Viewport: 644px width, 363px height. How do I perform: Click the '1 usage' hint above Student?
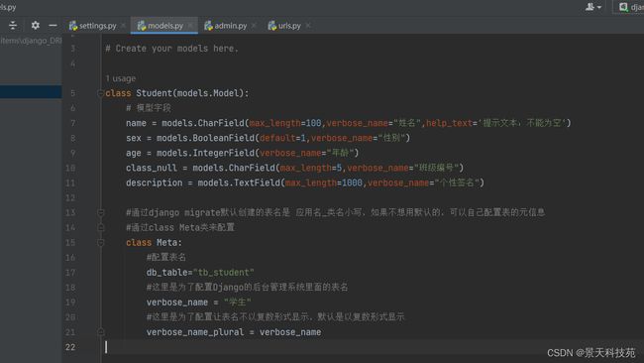pos(120,78)
